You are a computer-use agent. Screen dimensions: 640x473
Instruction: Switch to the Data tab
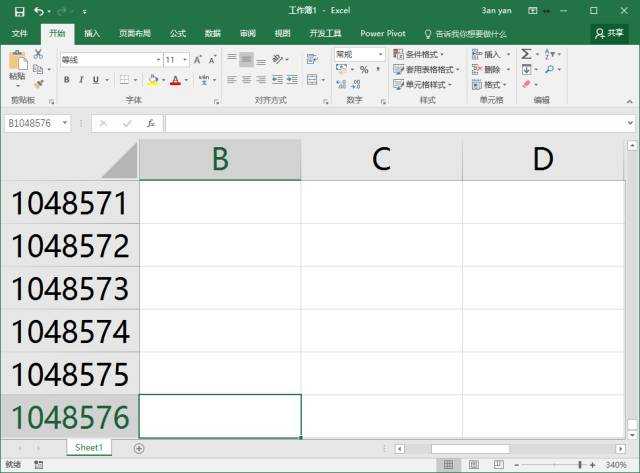(x=212, y=33)
